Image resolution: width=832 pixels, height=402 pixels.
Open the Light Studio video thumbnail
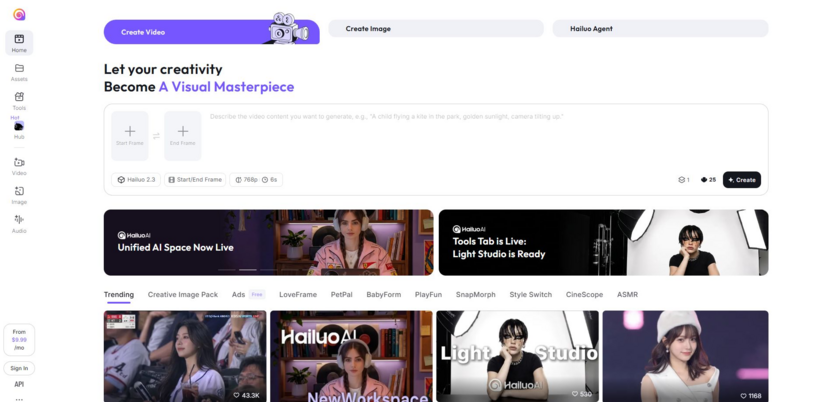[x=517, y=356]
